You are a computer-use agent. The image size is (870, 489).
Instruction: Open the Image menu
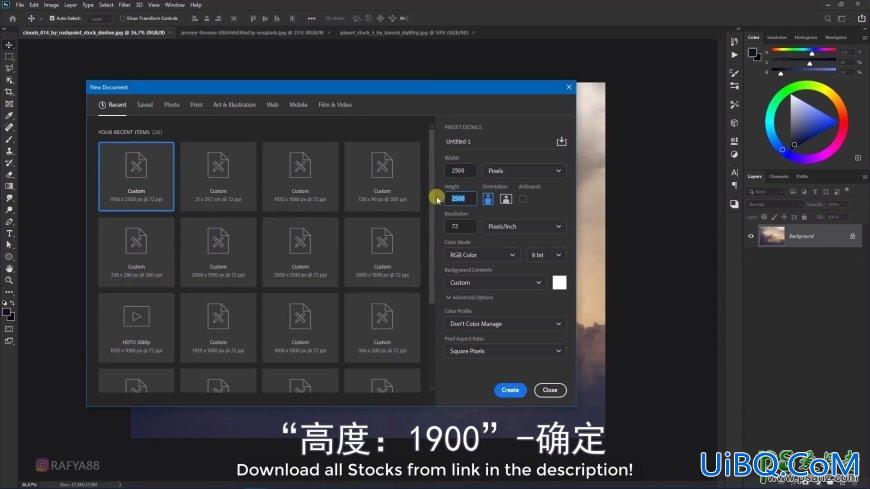pos(51,5)
